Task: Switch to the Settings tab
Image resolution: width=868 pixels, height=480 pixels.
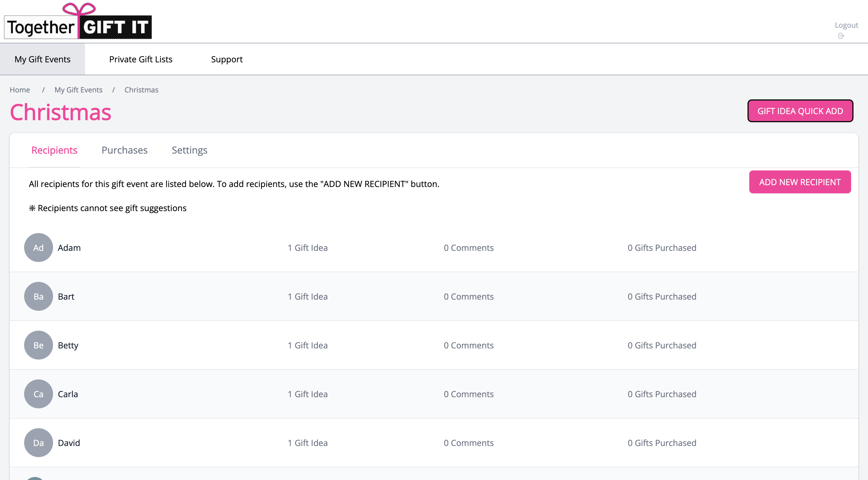Action: 189,150
